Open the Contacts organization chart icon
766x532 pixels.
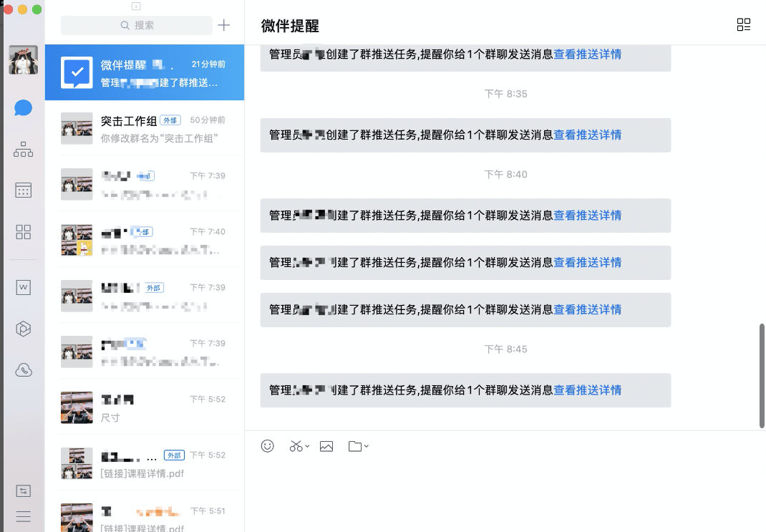tap(23, 149)
